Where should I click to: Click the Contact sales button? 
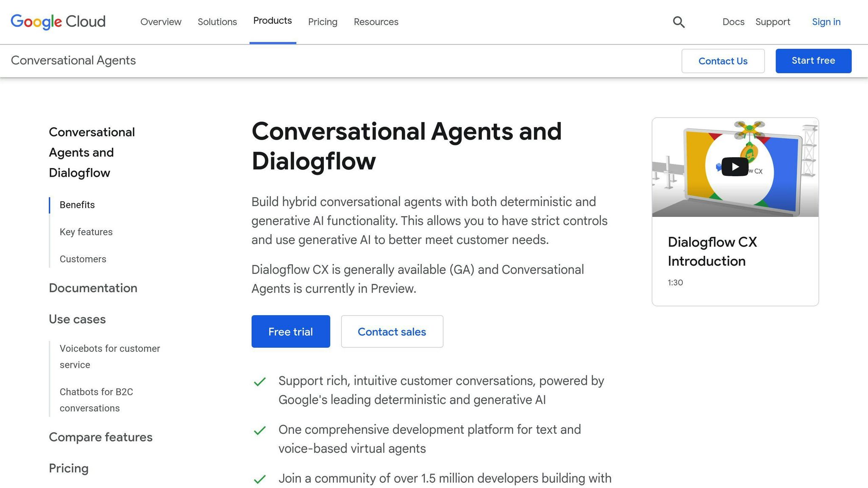click(x=392, y=332)
